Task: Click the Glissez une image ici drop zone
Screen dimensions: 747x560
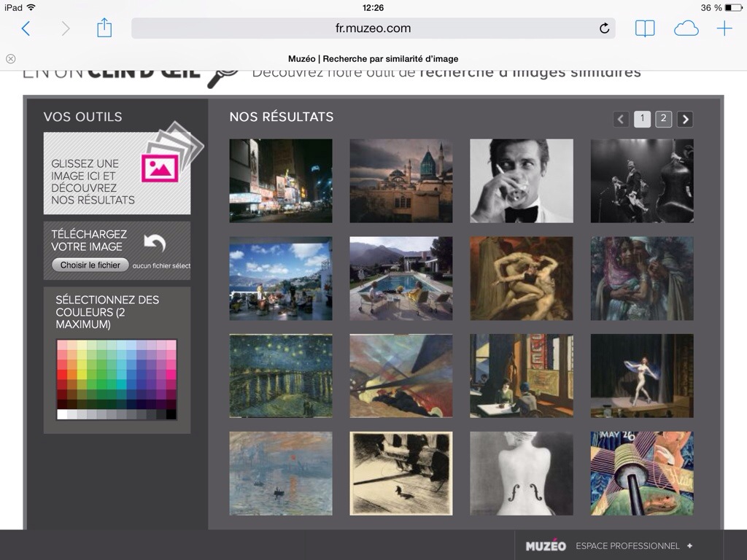Action: tap(117, 174)
